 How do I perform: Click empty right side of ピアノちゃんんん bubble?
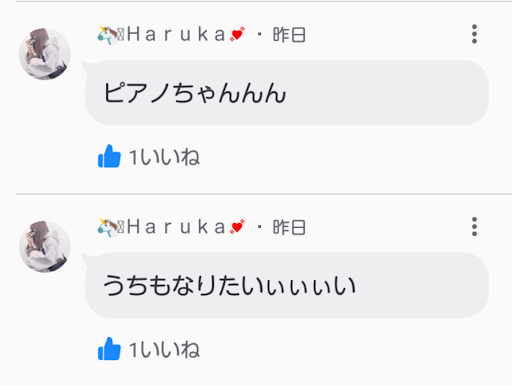coord(387,93)
